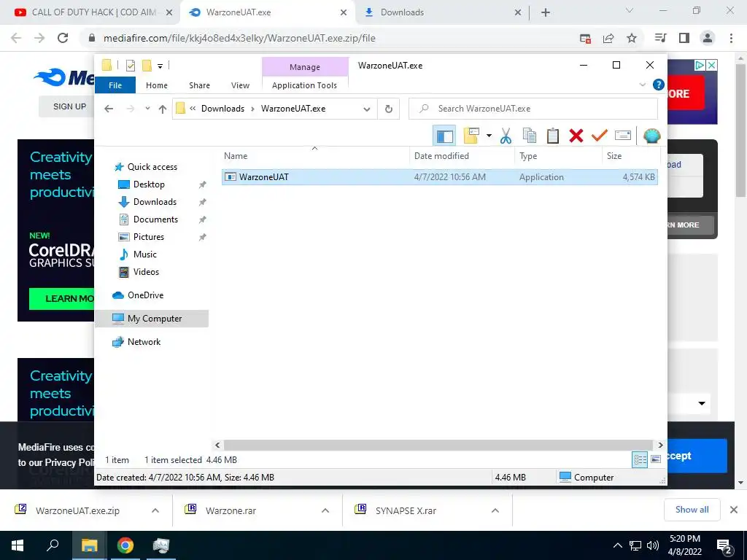
Task: Open Explorer recent locations dropdown
Action: click(147, 109)
